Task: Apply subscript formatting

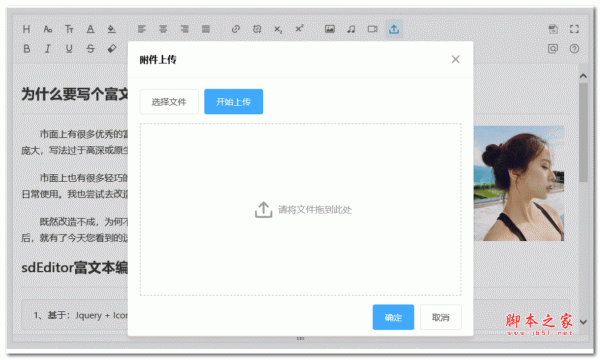Action: click(278, 29)
